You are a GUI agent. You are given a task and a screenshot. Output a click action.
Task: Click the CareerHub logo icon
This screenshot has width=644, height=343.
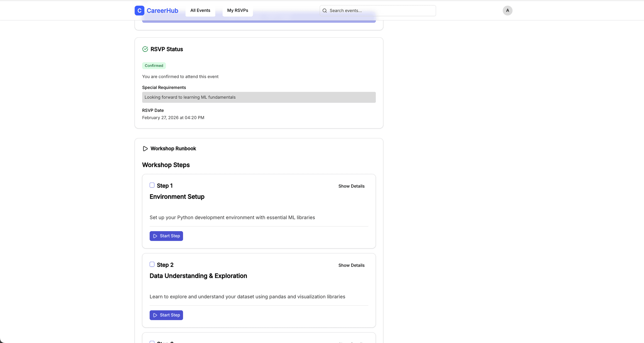pos(139,10)
